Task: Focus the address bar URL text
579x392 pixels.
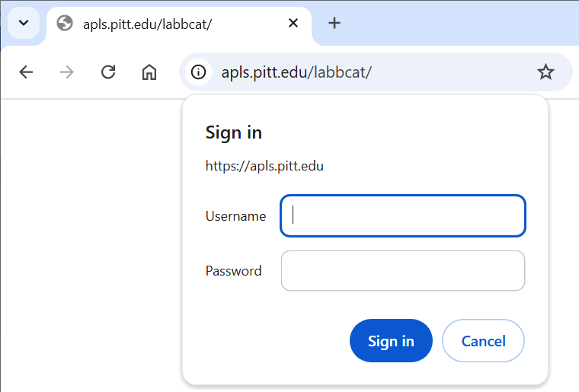Action: [296, 72]
